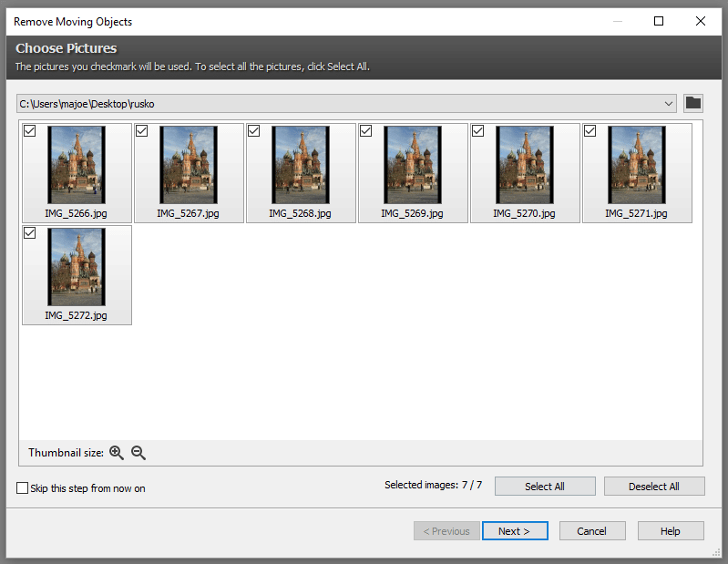The image size is (728, 564).
Task: Click the Select All button
Action: (545, 486)
